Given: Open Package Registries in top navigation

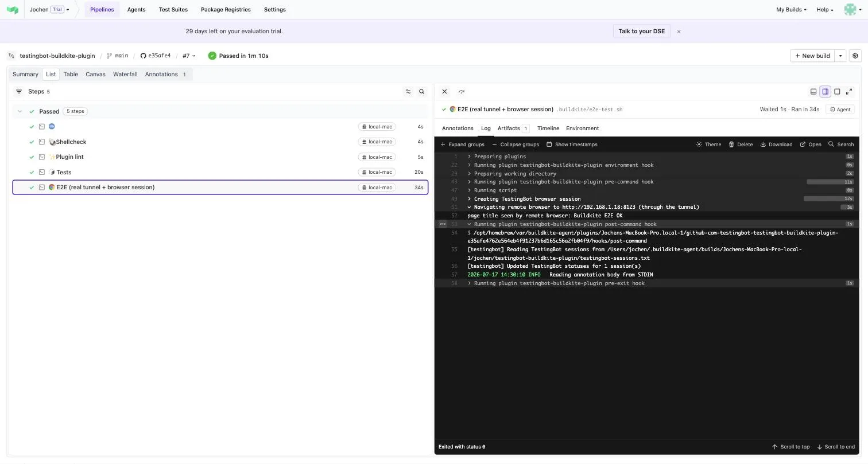Looking at the screenshot, I should [x=226, y=10].
